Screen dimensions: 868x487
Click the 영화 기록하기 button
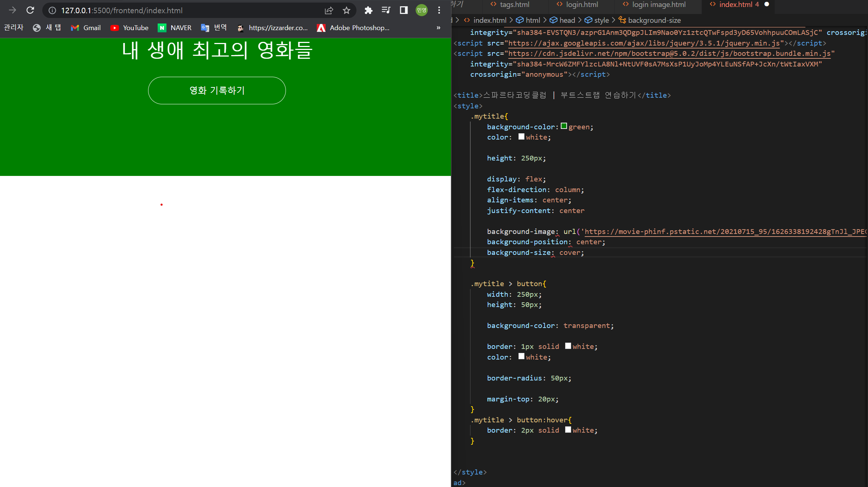pos(217,90)
